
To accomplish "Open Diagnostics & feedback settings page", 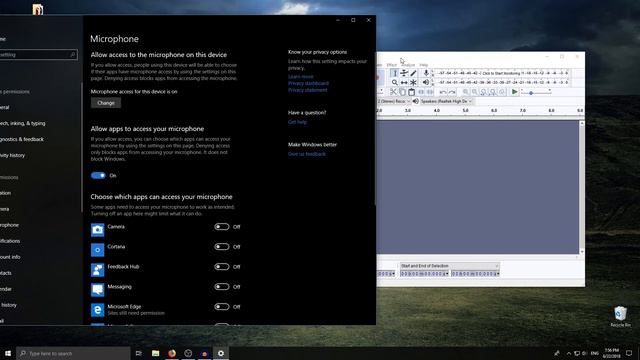I will 22,139.
